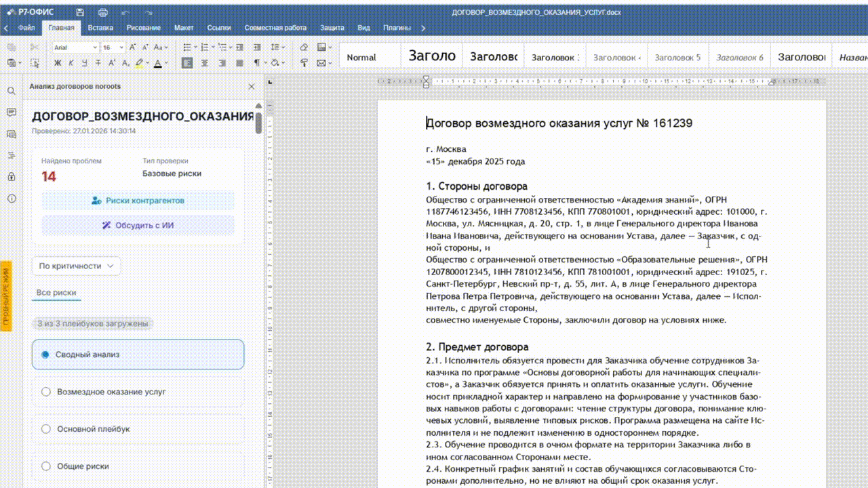
Task: Save the document with the floppy icon
Action: pyautogui.click(x=80, y=12)
